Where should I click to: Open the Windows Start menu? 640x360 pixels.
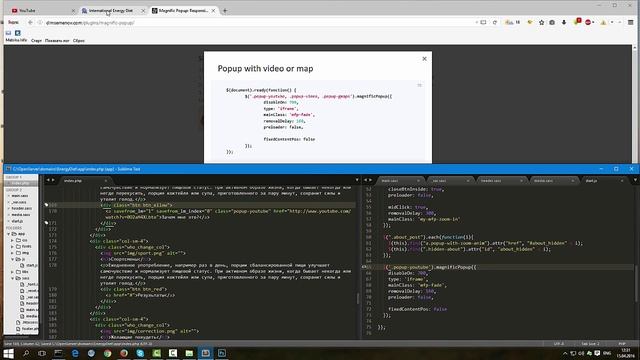[x=9, y=353]
